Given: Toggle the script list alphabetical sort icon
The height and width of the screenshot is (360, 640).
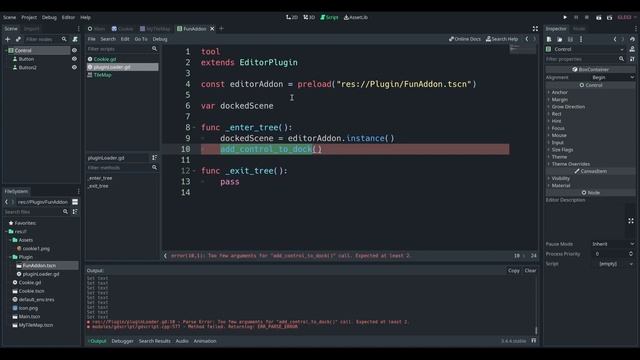Looking at the screenshot, I should 155,158.
